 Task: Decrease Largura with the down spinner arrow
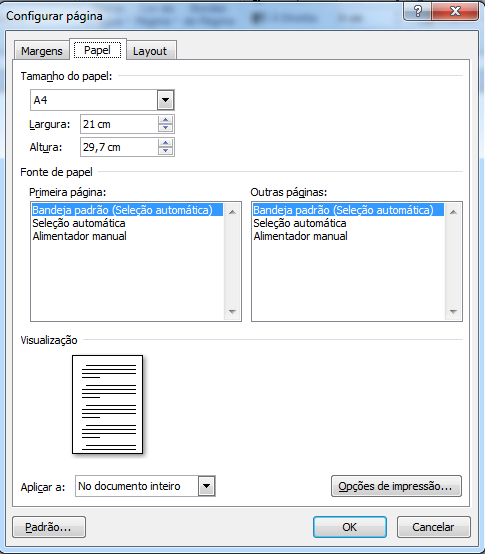165,128
